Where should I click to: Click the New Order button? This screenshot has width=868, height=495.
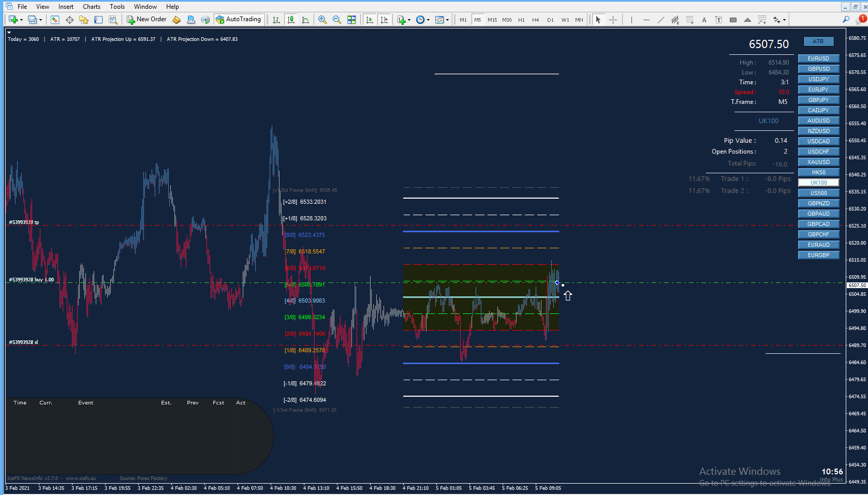click(x=147, y=20)
